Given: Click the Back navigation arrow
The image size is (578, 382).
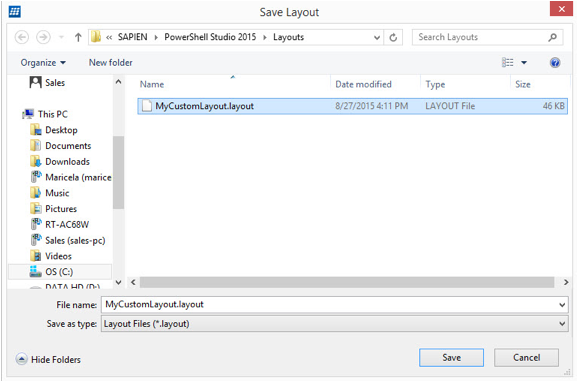Looking at the screenshot, I should tap(22, 37).
